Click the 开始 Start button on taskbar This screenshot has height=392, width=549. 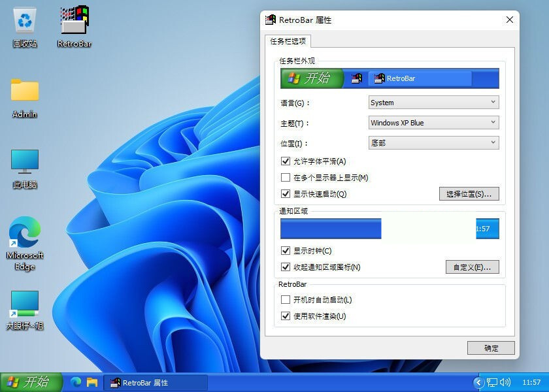click(31, 382)
